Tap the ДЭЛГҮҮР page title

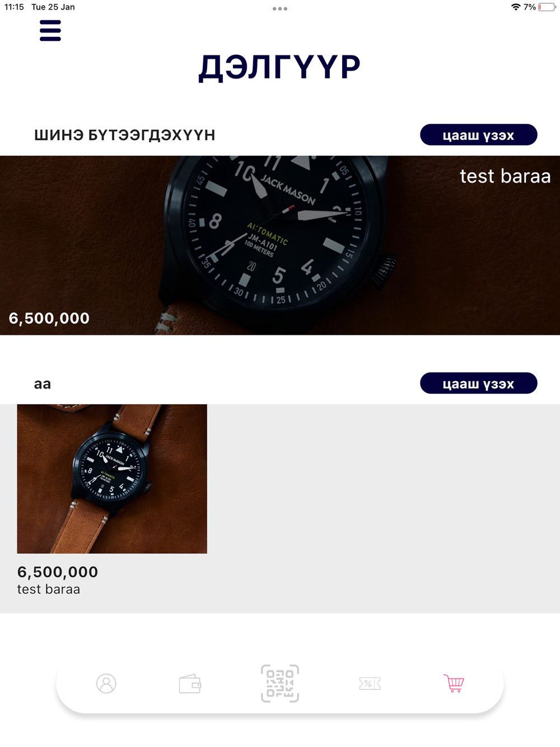coord(279,67)
